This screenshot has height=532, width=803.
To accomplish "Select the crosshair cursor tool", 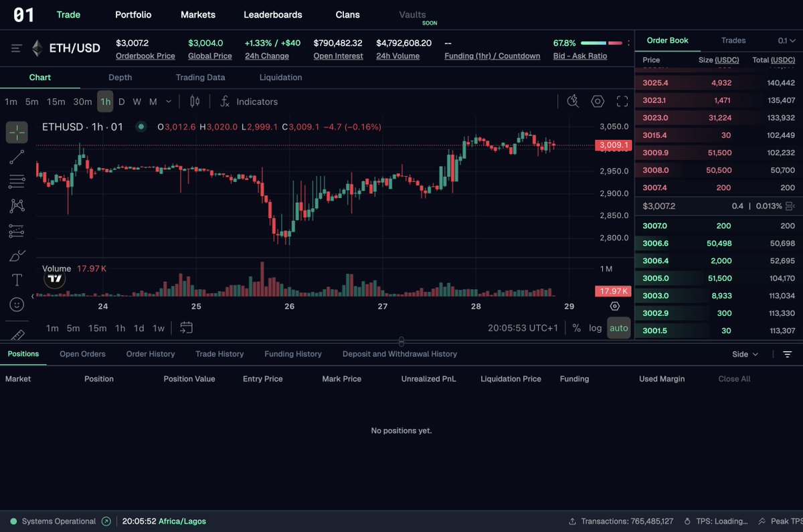I will [17, 132].
